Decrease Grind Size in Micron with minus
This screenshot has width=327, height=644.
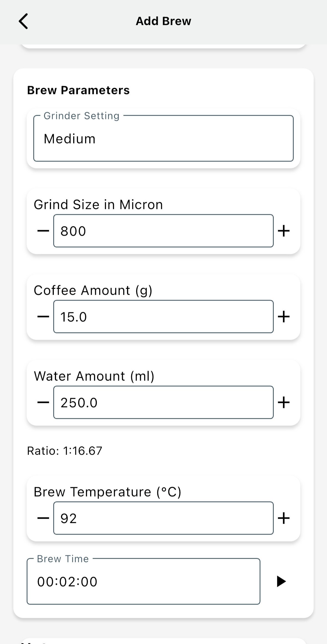pyautogui.click(x=43, y=231)
